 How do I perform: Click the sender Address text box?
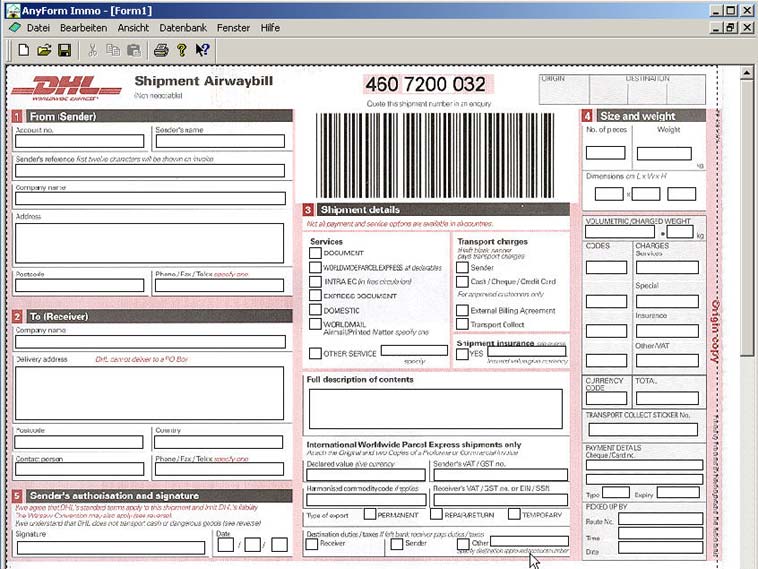click(x=149, y=243)
